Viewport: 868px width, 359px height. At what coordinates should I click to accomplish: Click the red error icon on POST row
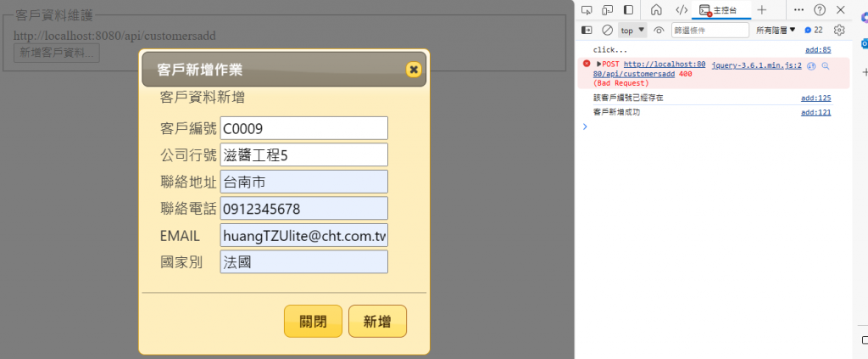click(587, 64)
